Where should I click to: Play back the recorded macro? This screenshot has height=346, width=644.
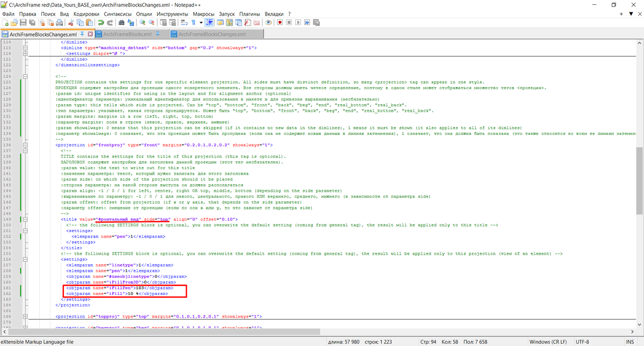pyautogui.click(x=298, y=23)
